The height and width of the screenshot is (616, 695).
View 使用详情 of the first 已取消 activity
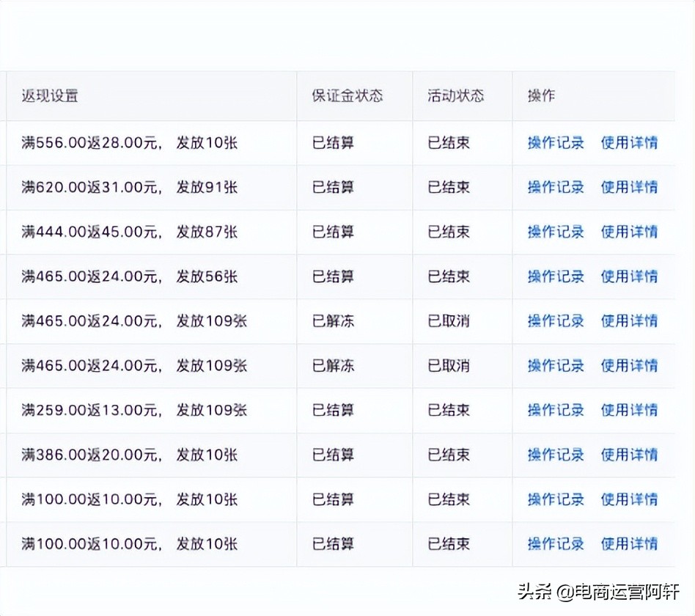pyautogui.click(x=630, y=321)
